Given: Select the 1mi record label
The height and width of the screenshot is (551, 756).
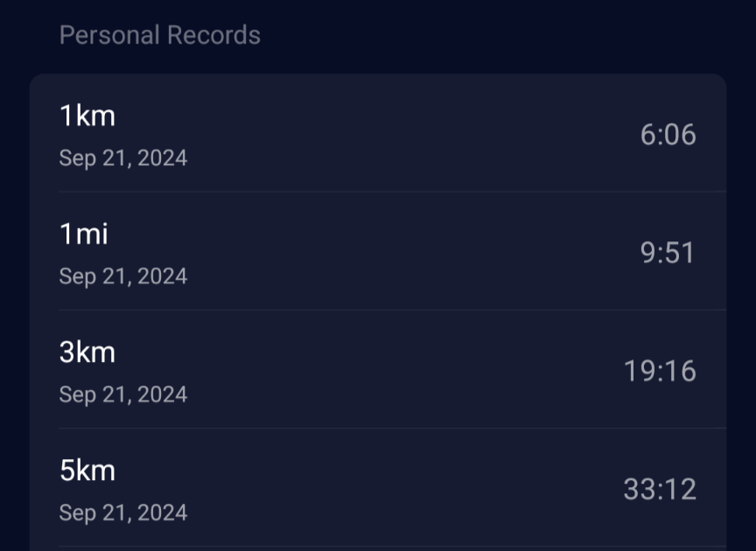Looking at the screenshot, I should 84,234.
